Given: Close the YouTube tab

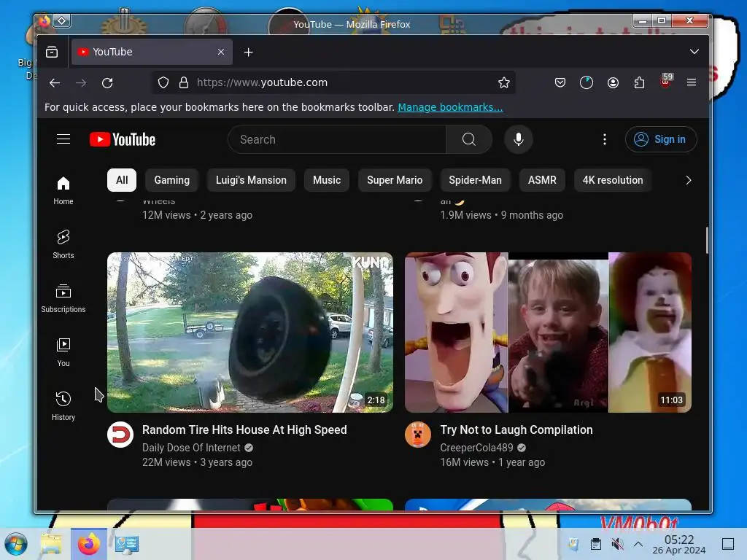Looking at the screenshot, I should [x=220, y=52].
